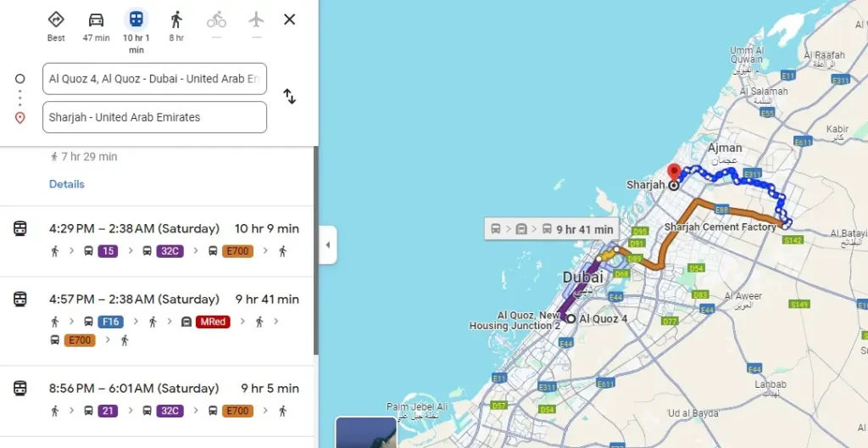Collapse the side panel arrow
This screenshot has width=868, height=448.
[328, 244]
